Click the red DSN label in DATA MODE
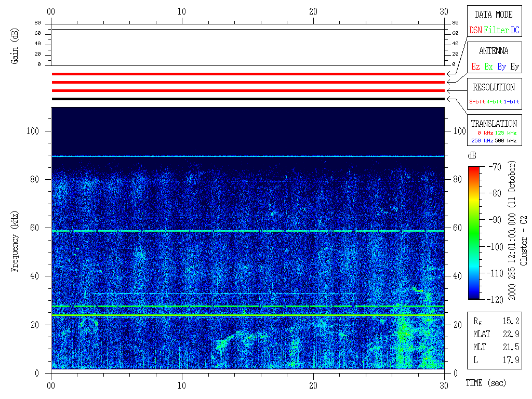 tap(475, 31)
